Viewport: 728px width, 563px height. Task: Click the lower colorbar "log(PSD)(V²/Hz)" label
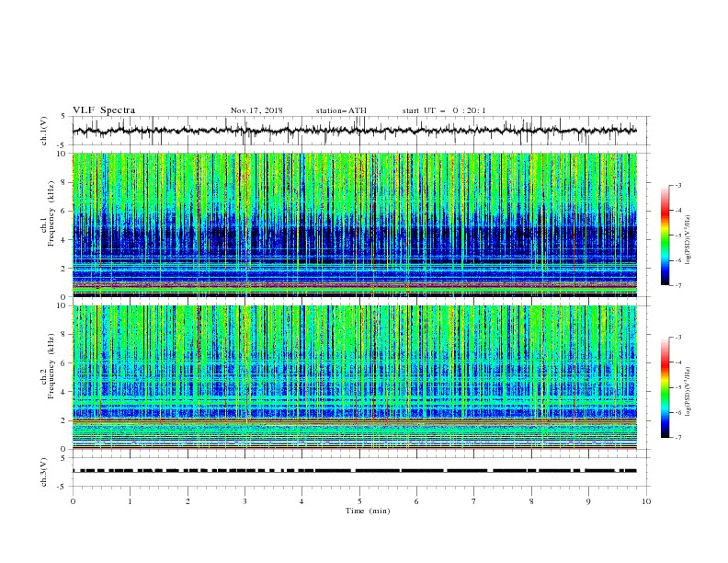click(x=688, y=392)
